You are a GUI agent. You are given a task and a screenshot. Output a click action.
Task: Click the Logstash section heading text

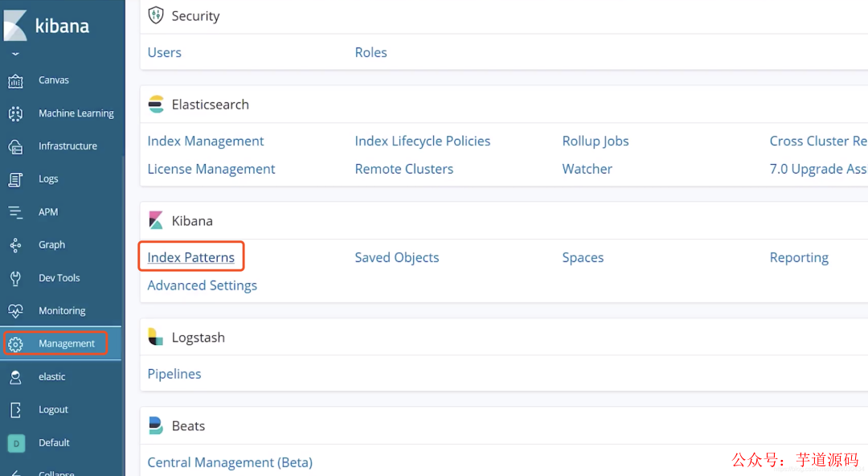pos(199,338)
